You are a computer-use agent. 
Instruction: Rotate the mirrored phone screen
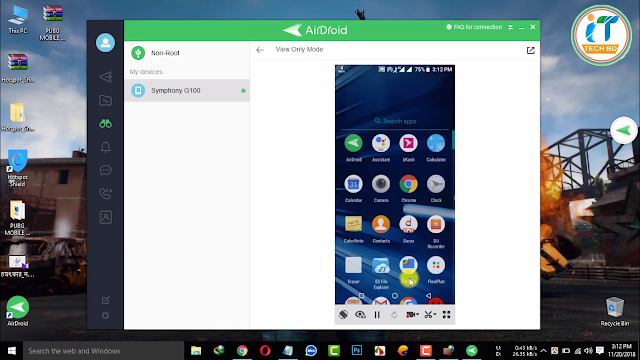click(x=343, y=314)
